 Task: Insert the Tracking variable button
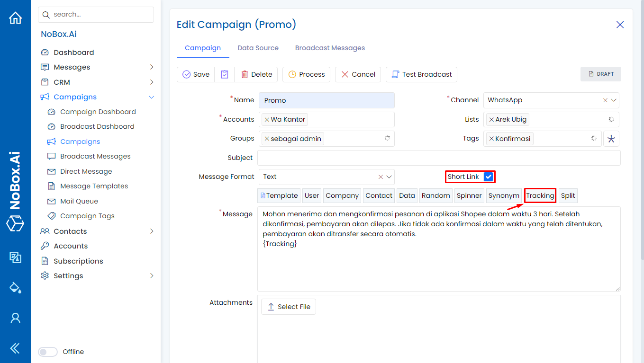coord(540,195)
